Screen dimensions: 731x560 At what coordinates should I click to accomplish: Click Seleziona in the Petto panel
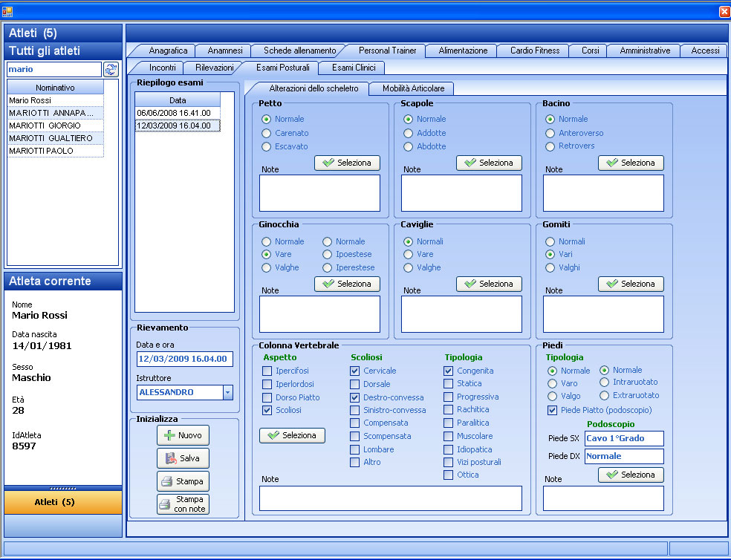[347, 163]
